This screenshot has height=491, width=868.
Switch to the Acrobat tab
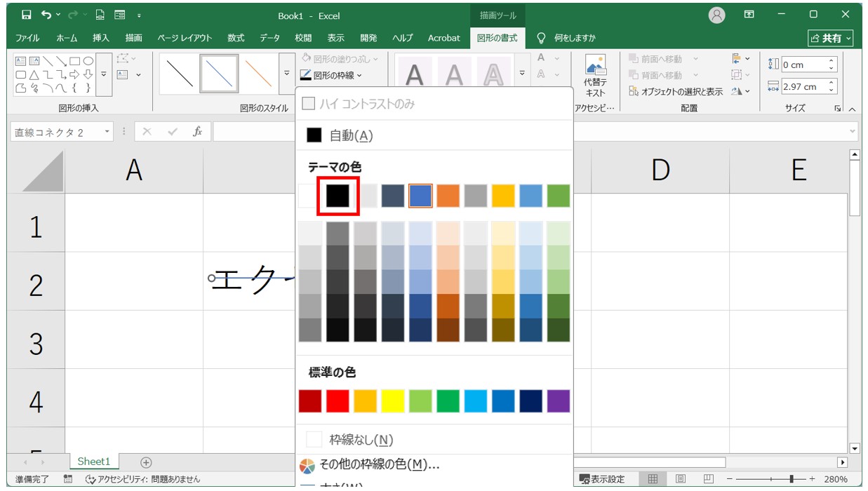(444, 38)
